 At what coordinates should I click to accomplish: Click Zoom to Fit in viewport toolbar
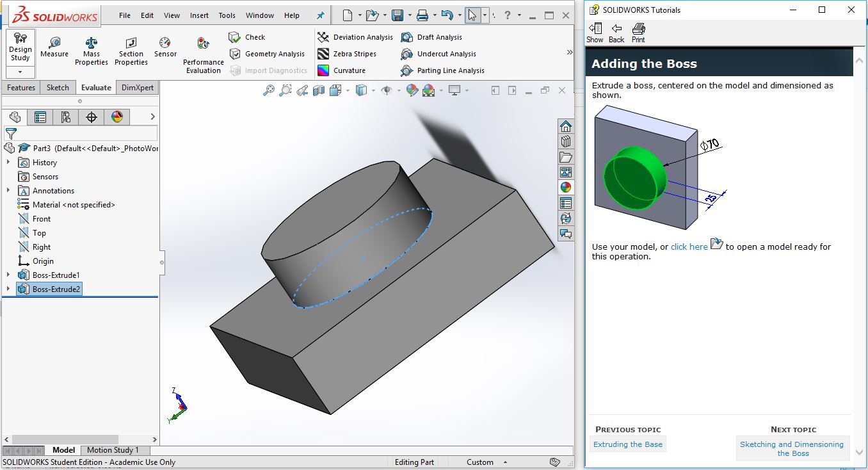[x=269, y=91]
